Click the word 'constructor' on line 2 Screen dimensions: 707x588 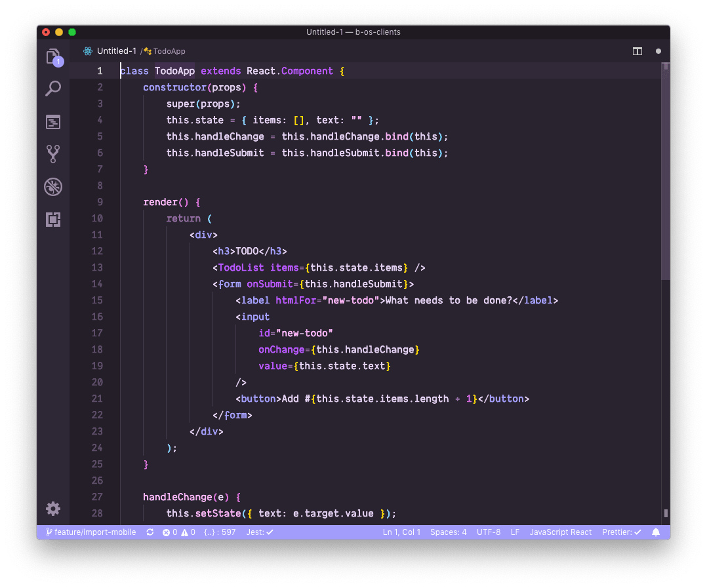(x=174, y=87)
